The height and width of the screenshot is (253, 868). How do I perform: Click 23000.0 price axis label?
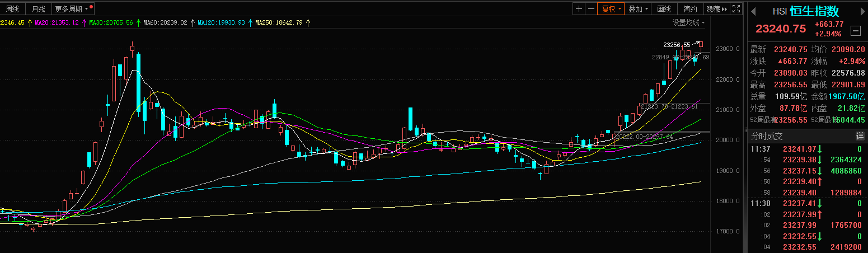click(726, 49)
